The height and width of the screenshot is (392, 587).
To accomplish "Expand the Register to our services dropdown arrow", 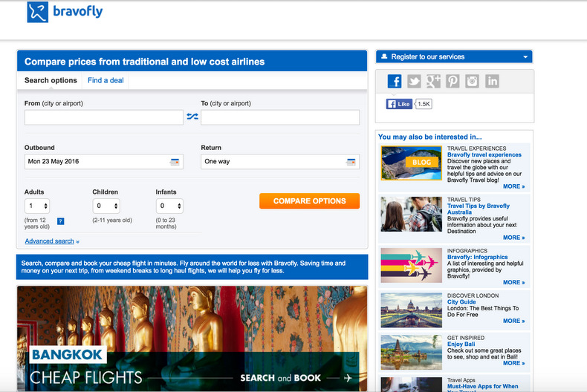I will [525, 57].
